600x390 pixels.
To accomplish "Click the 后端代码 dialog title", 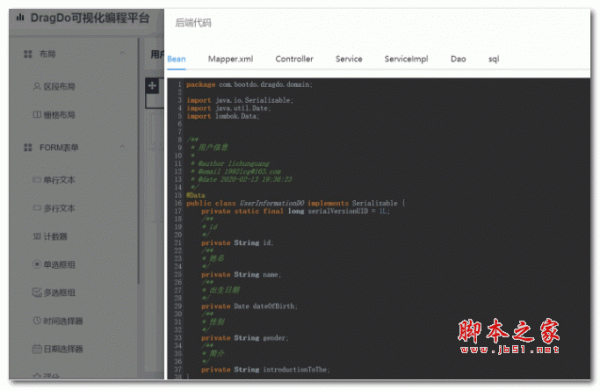I will 193,23.
